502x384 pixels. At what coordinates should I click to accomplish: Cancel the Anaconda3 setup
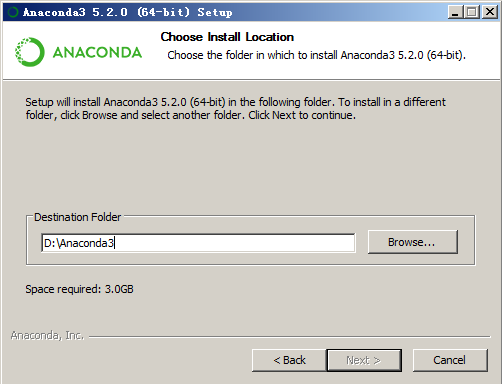click(x=450, y=360)
